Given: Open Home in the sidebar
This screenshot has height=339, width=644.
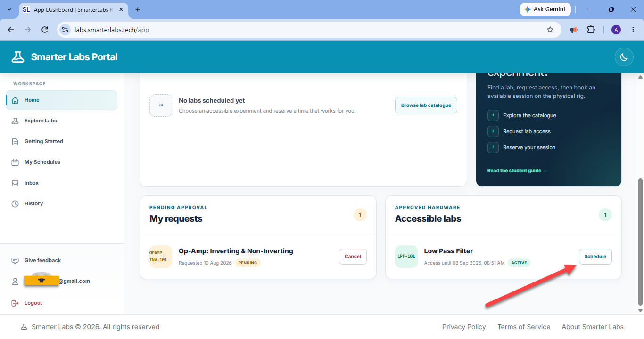Looking at the screenshot, I should (61, 100).
